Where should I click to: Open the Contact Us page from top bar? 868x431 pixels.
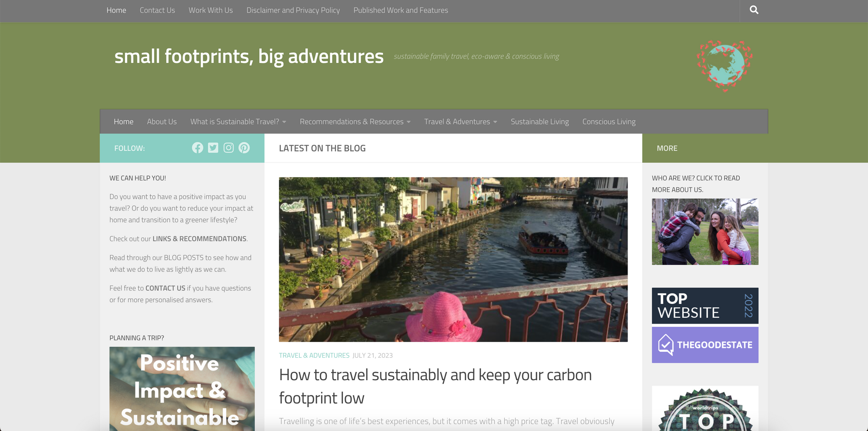(x=157, y=10)
